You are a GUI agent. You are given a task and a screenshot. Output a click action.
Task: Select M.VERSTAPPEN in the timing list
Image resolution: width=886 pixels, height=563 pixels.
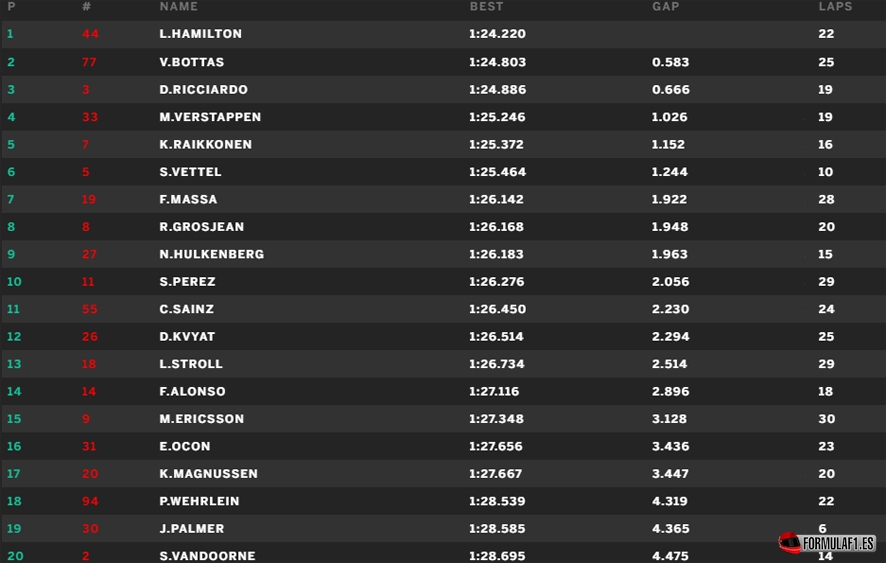210,117
